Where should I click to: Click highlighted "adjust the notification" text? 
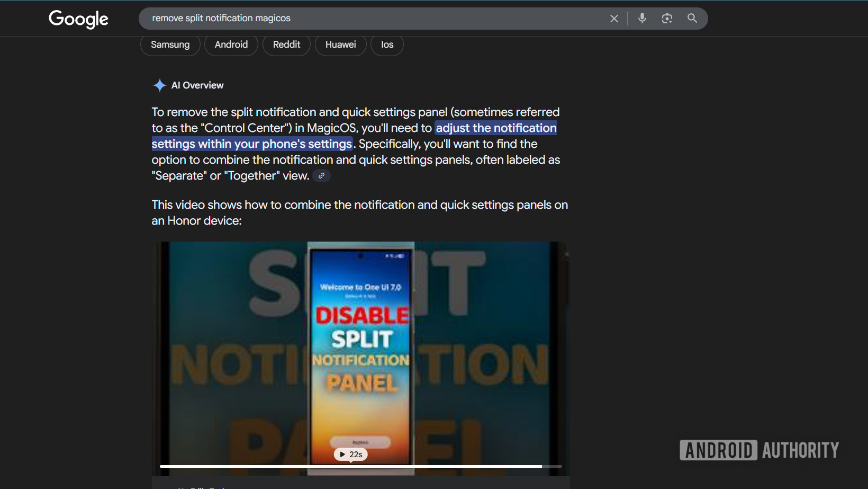(x=495, y=128)
